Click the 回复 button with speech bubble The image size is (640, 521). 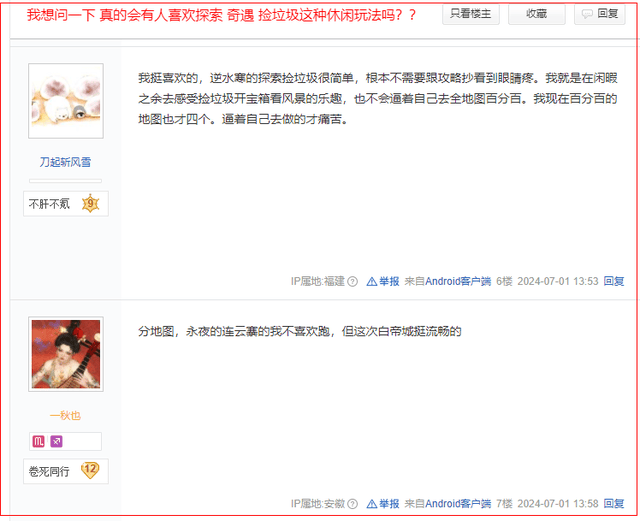tap(600, 14)
